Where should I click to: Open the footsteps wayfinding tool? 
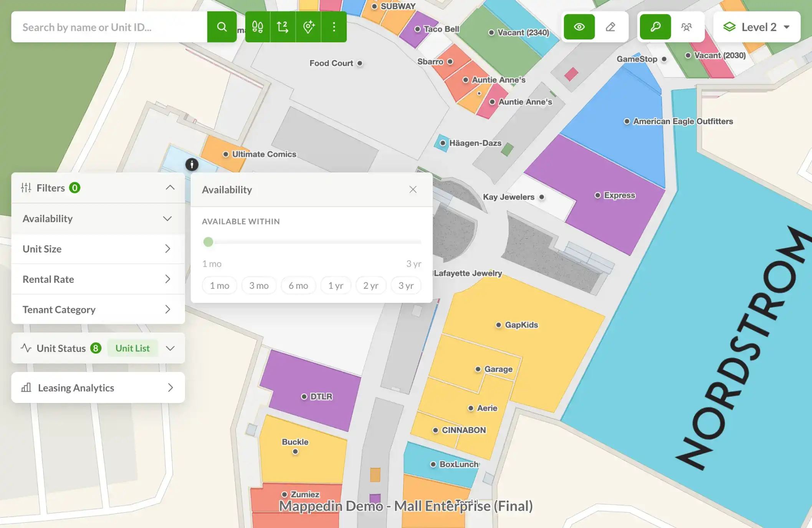tap(258, 27)
